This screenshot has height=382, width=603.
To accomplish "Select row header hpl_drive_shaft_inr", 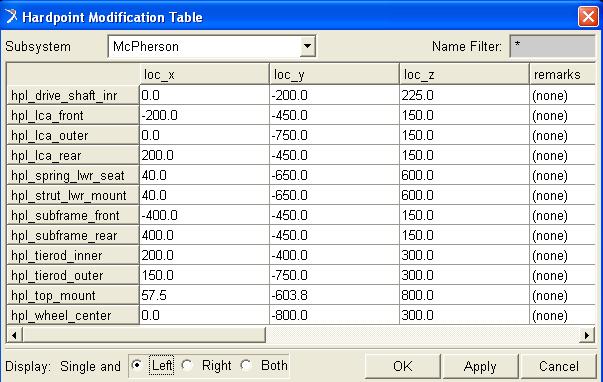I will 73,95.
